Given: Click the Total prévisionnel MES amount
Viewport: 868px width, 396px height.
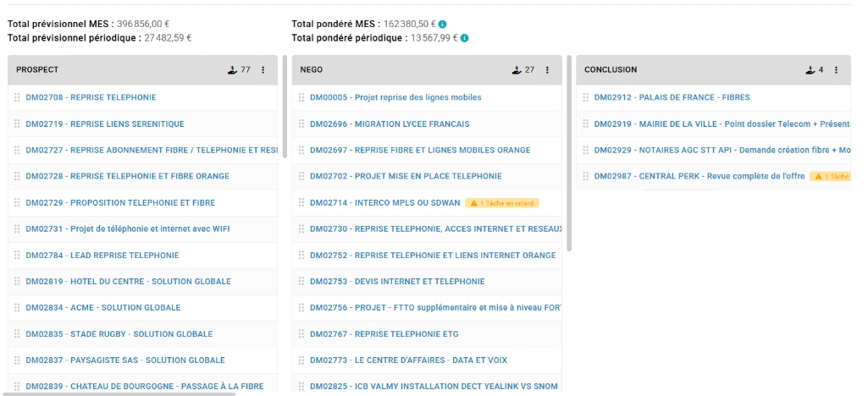Looking at the screenshot, I should [143, 25].
